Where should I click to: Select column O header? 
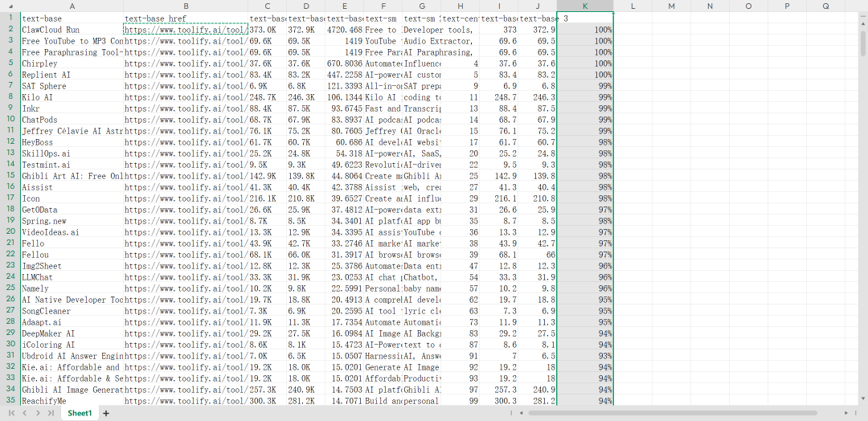coord(748,6)
